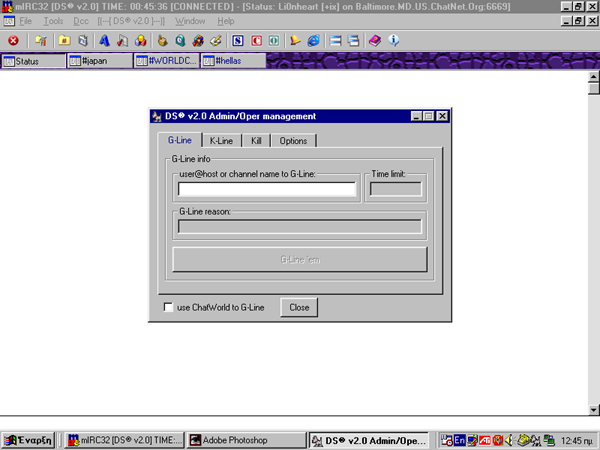600x450 pixels.
Task: Click the teal O square toolbar icon
Action: (274, 41)
